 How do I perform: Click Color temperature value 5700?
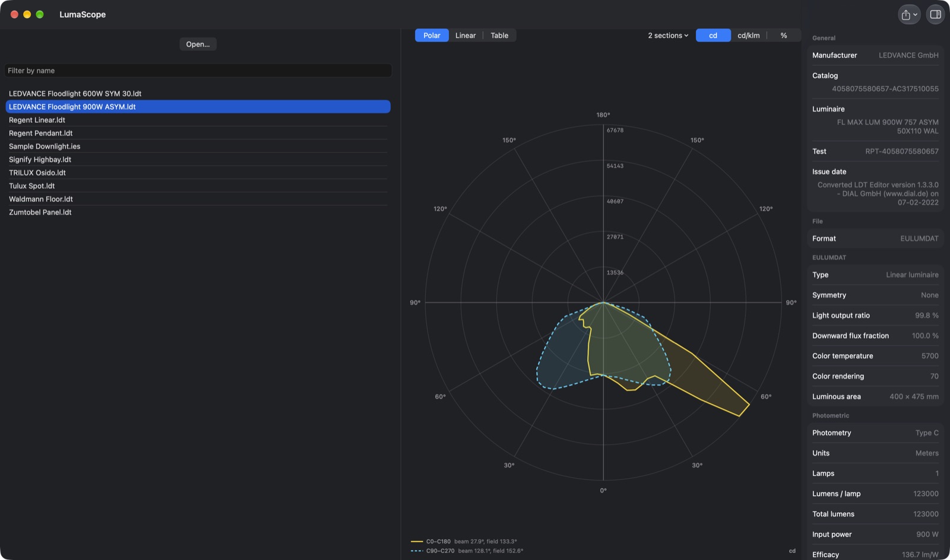[x=930, y=356]
